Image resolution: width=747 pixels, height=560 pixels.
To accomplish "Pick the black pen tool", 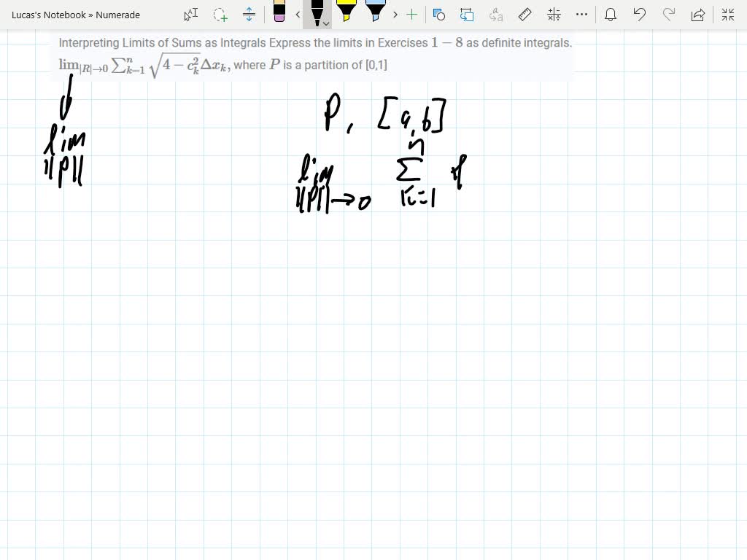I will pyautogui.click(x=316, y=13).
